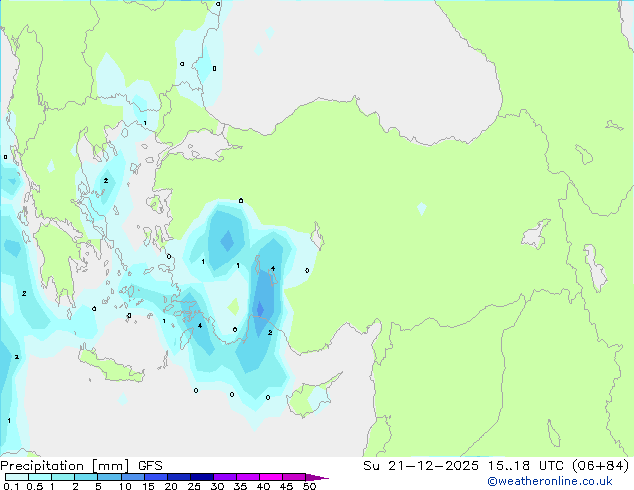Click the "15..18 UTC" time text
The width and height of the screenshot is (634, 490).
coord(526,466)
